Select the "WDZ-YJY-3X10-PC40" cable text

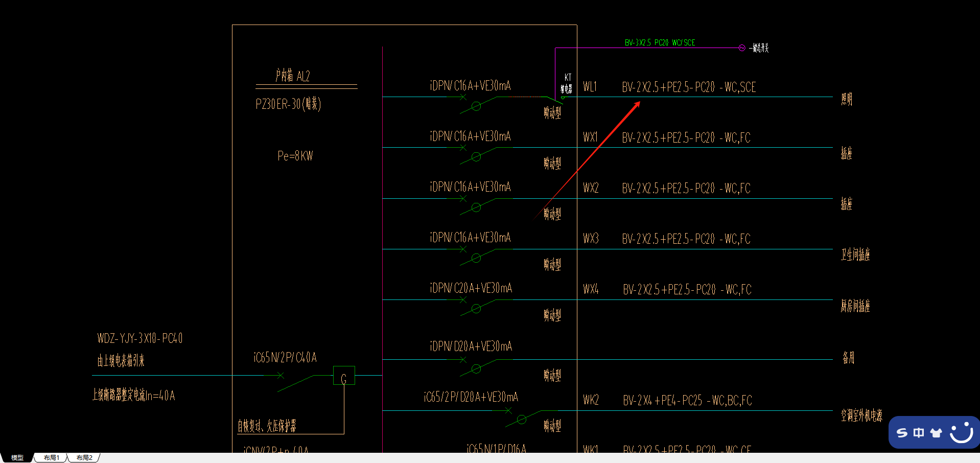coord(140,338)
